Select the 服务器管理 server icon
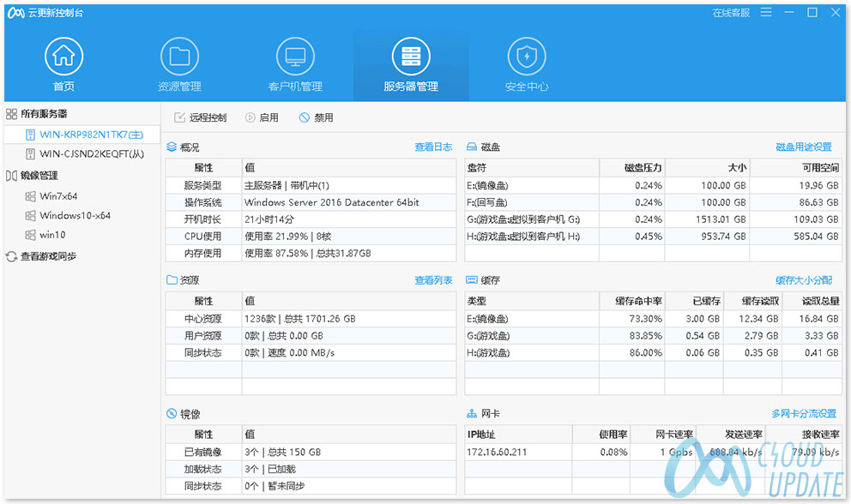851x504 pixels. [x=411, y=56]
